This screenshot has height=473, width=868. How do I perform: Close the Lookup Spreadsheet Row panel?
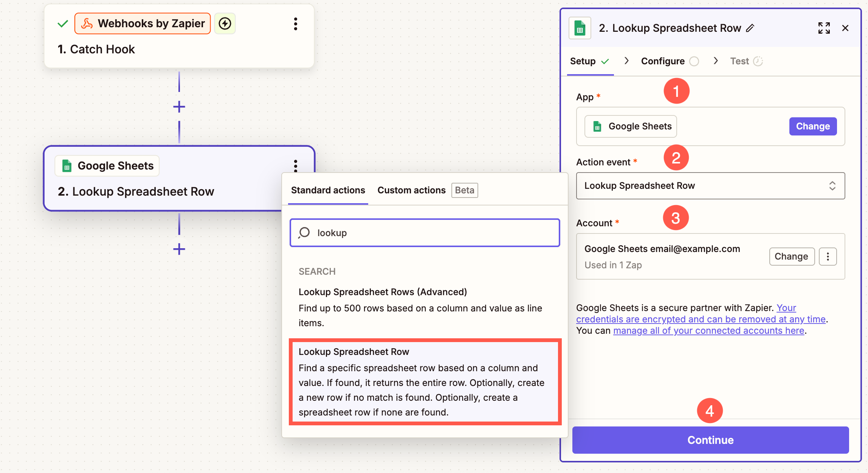pyautogui.click(x=846, y=28)
